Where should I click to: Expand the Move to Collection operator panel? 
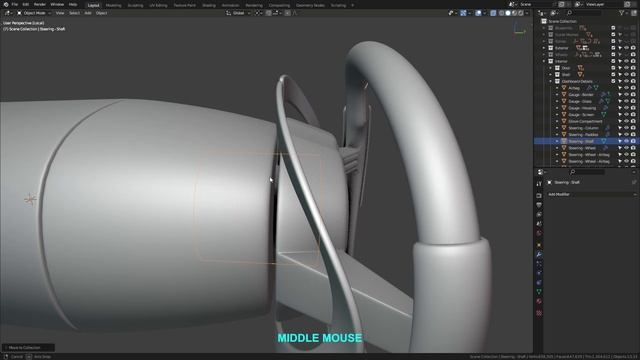(x=28, y=347)
